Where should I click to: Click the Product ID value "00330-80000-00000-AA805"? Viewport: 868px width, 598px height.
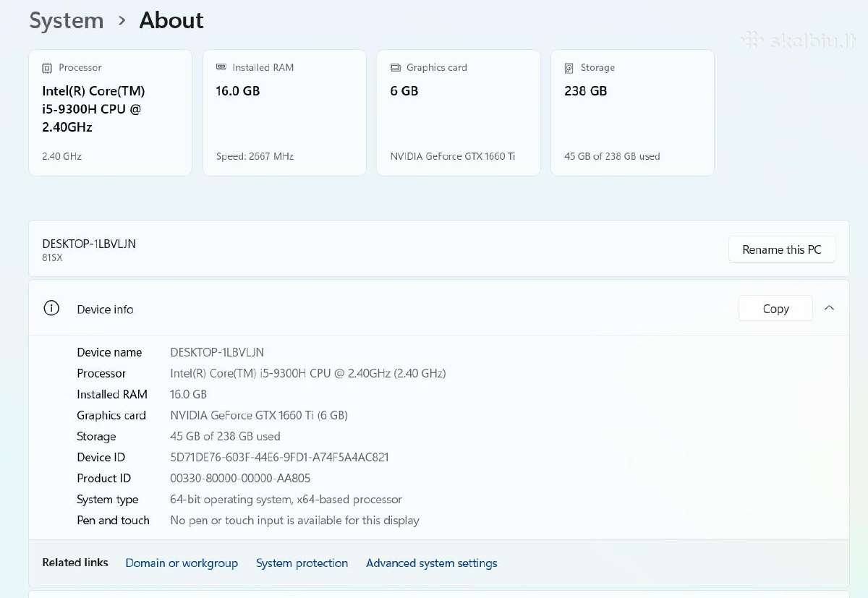click(240, 478)
